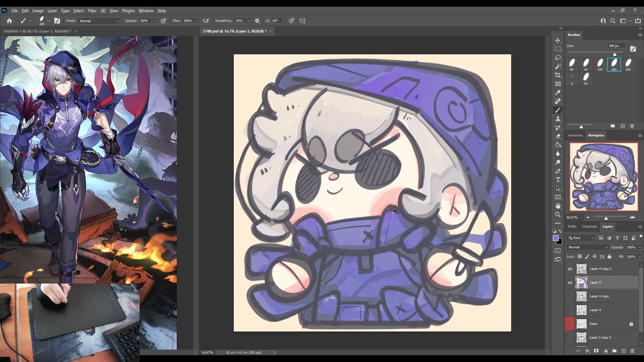The image size is (644, 362).
Task: Toggle airbrush build-up icon
Action: (206, 21)
